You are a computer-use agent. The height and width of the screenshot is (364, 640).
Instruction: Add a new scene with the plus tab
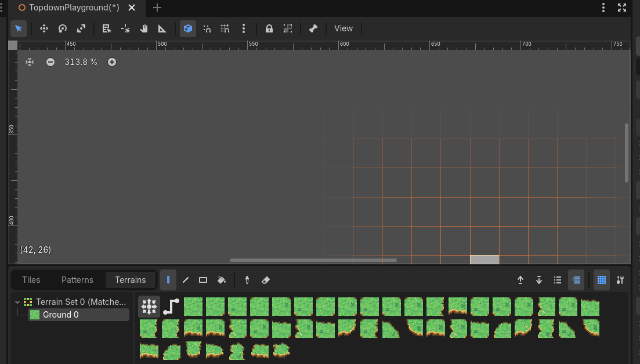pyautogui.click(x=157, y=8)
